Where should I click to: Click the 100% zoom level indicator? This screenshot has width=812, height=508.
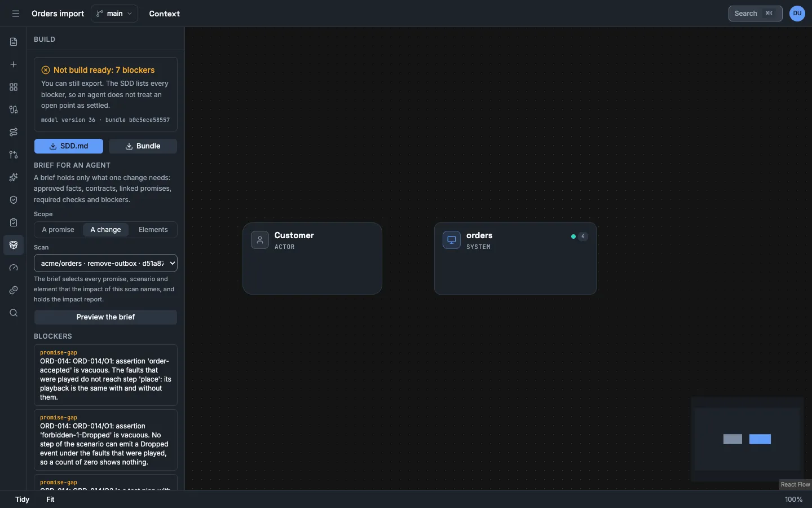pos(793,500)
